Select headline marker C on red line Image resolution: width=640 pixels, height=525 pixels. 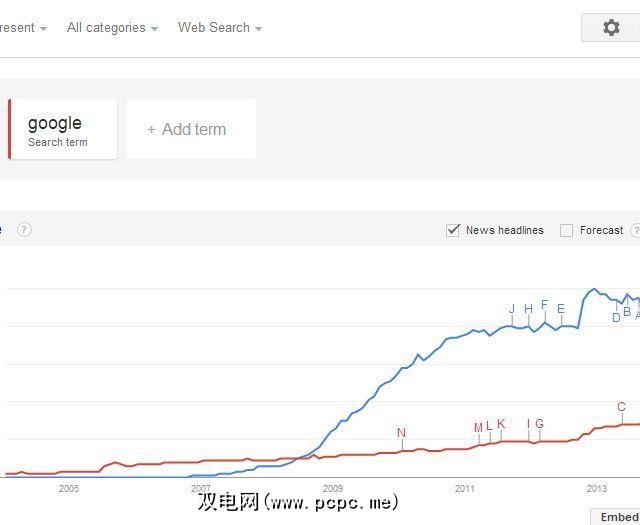coord(621,407)
